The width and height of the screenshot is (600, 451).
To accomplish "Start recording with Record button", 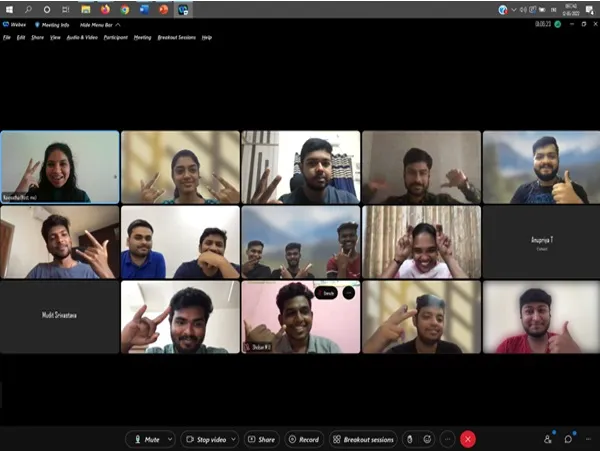I will (x=304, y=439).
